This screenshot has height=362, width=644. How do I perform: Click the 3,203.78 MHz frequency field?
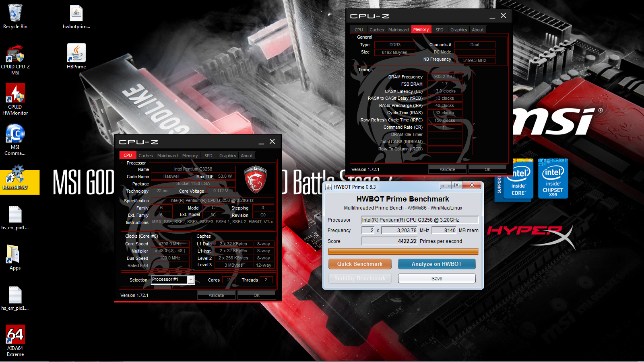pos(400,230)
